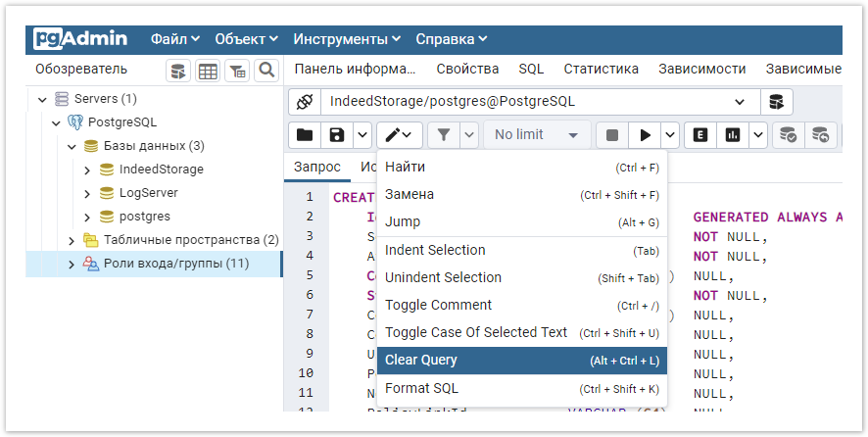Click the Save File floppy disk icon
The height and width of the screenshot is (437, 868).
[336, 134]
